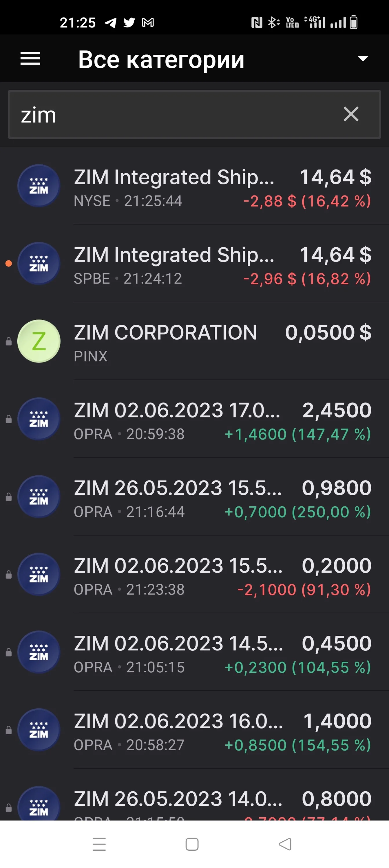The image size is (389, 868).
Task: Open ZIM 02.06.2023 14.5 option row
Action: (x=194, y=652)
